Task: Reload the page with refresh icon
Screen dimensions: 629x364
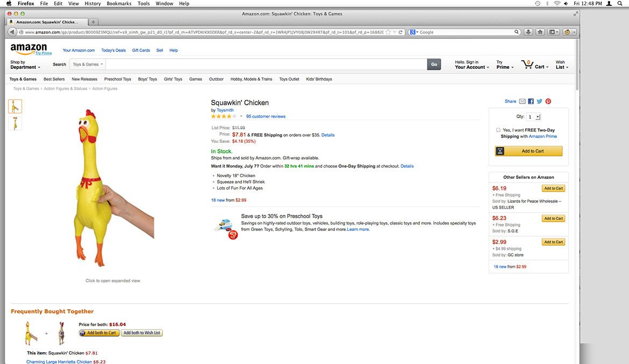Action: click(401, 32)
